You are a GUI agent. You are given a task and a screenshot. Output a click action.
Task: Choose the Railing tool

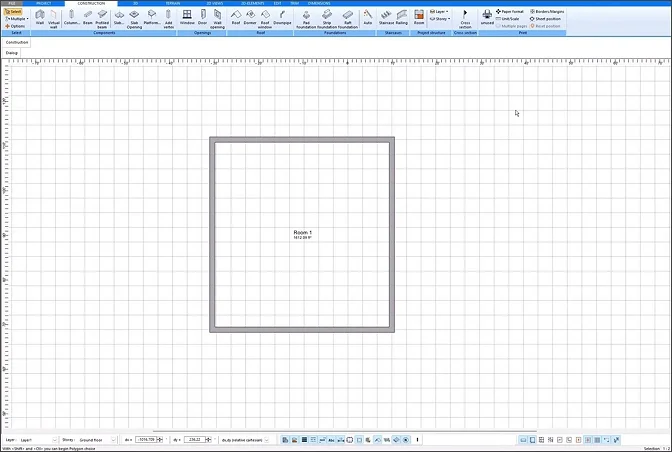coord(402,18)
